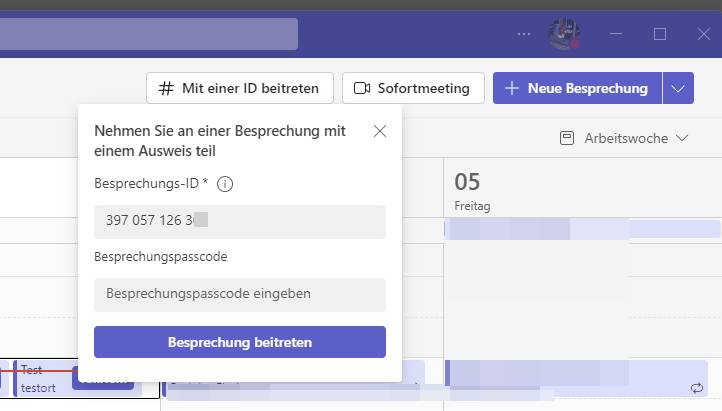Open the Arbeitswoche view dropdown
This screenshot has width=722, height=411.
(x=625, y=138)
